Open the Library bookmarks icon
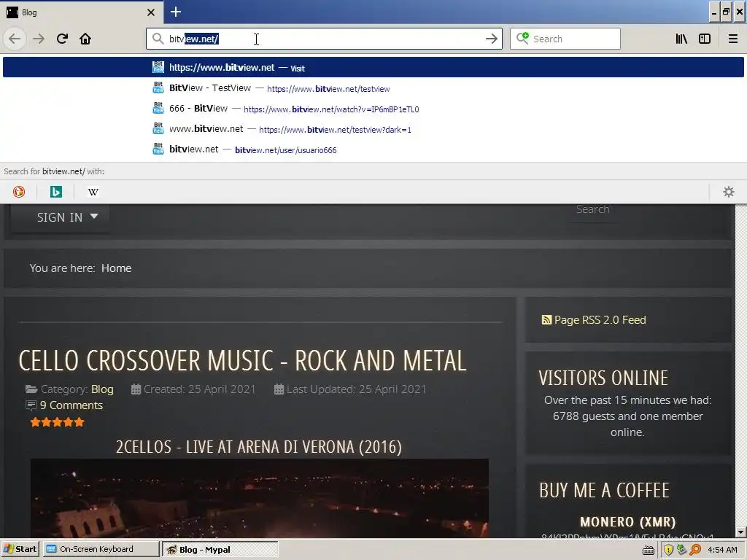 click(x=681, y=39)
